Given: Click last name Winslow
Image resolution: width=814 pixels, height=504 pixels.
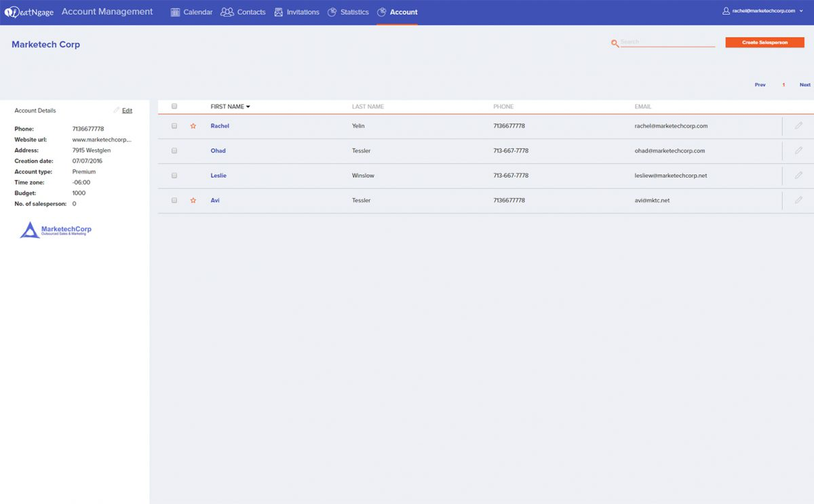Looking at the screenshot, I should 363,176.
